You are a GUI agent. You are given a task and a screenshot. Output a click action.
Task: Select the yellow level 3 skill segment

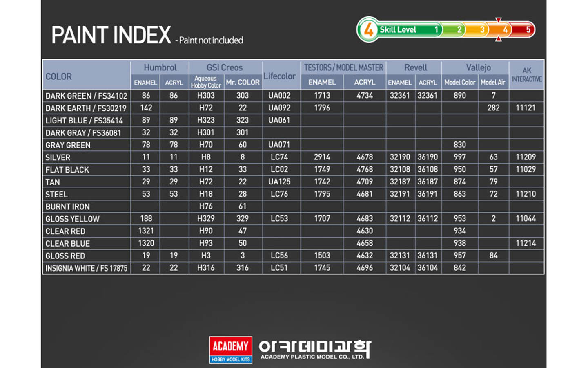[x=477, y=30]
